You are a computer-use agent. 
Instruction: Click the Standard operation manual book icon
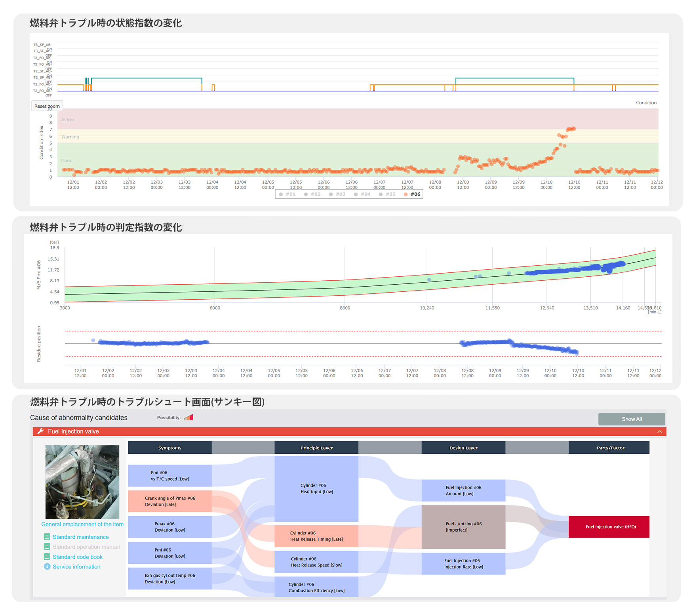(x=47, y=547)
